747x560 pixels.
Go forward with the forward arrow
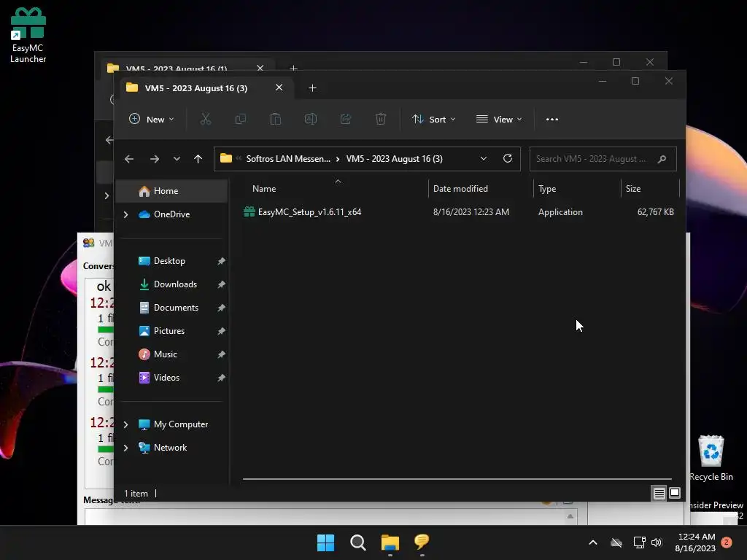click(155, 159)
